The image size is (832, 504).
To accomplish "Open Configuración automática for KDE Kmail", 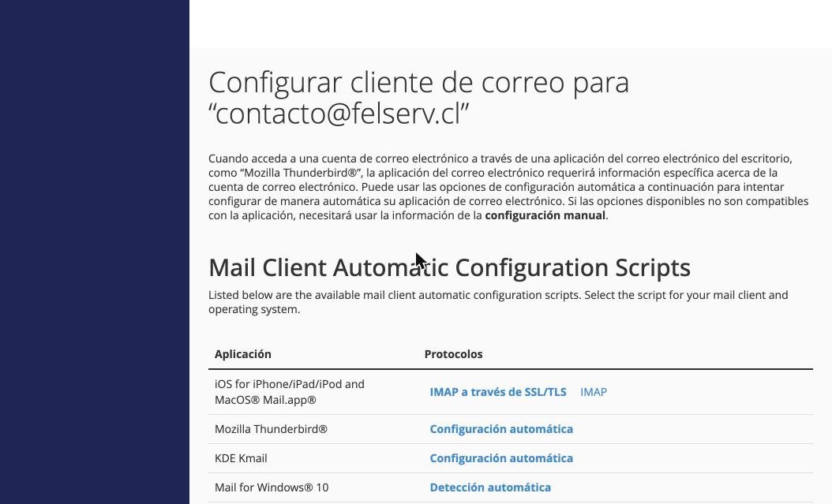I will point(501,458).
